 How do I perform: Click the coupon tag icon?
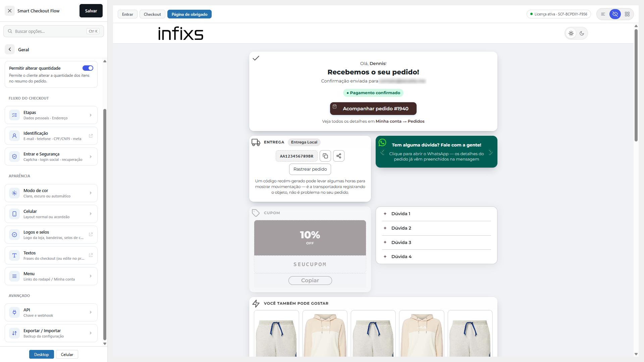point(256,213)
